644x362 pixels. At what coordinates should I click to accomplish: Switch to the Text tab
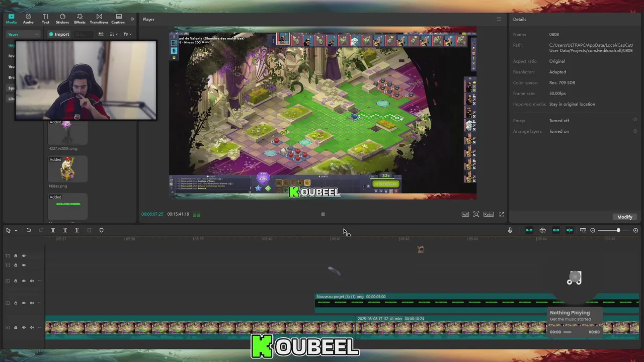[x=45, y=19]
